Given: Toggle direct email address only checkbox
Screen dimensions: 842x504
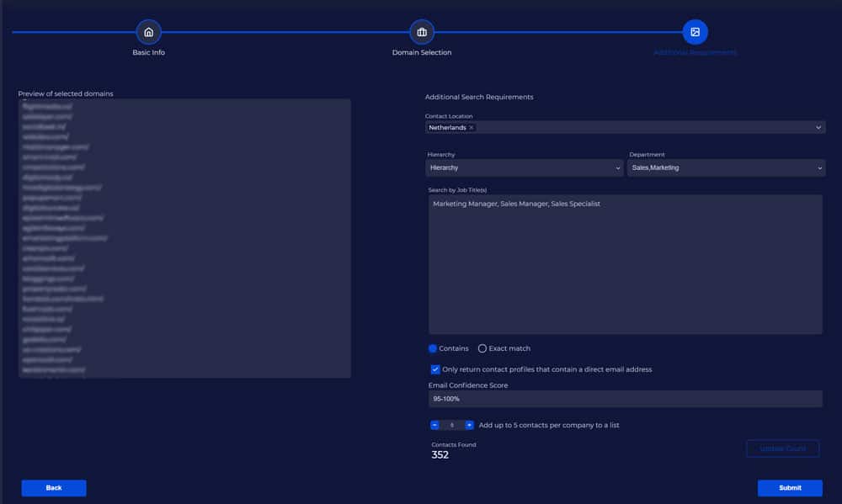Looking at the screenshot, I should (435, 369).
